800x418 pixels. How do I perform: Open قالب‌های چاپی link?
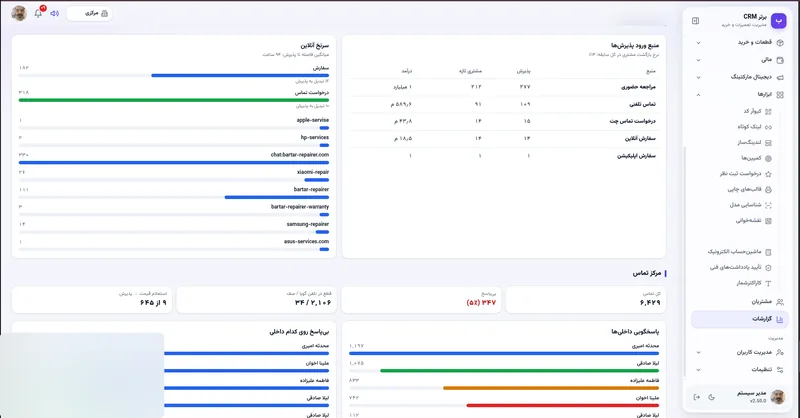pyautogui.click(x=744, y=189)
